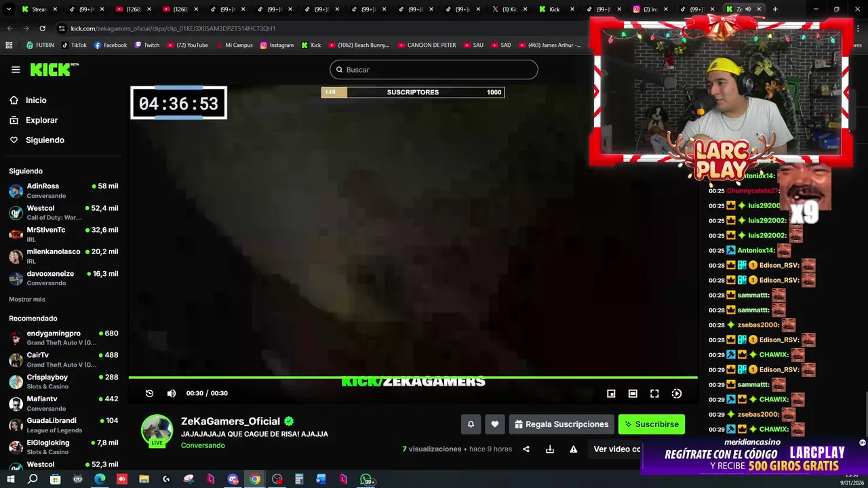Viewport: 868px width, 488px height.
Task: Open Mafiantv recommended channel
Action: coord(63,403)
